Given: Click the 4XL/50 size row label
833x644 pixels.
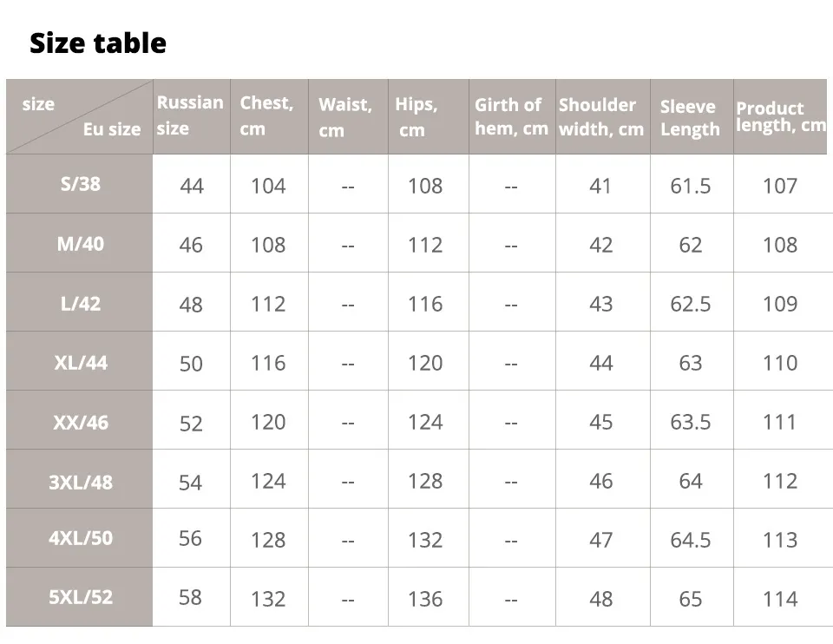Looking at the screenshot, I should [80, 537].
